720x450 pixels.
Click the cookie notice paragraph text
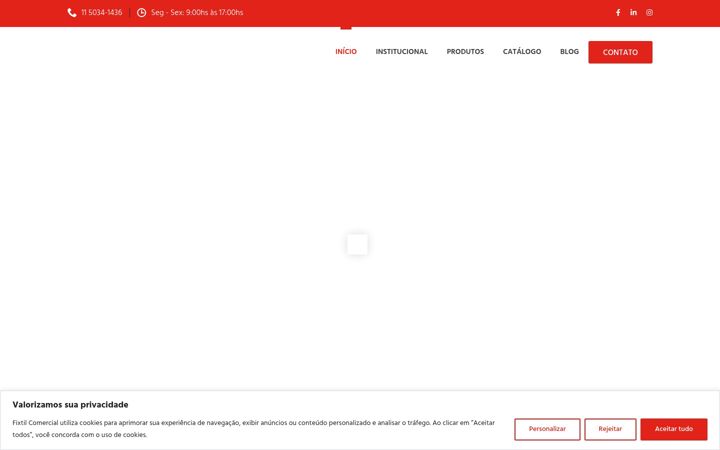(253, 428)
